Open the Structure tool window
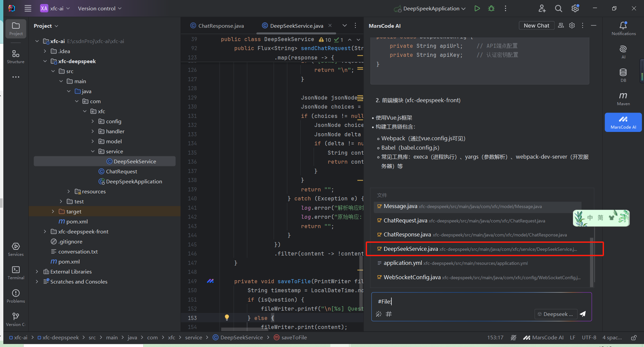 click(16, 57)
